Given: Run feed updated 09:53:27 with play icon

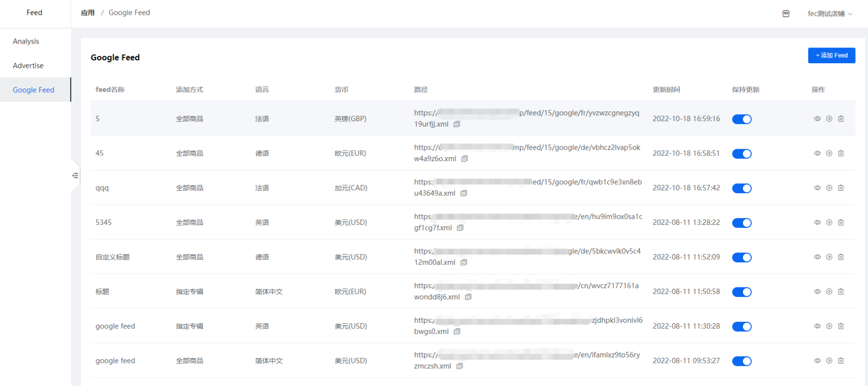Looking at the screenshot, I should click(829, 361).
